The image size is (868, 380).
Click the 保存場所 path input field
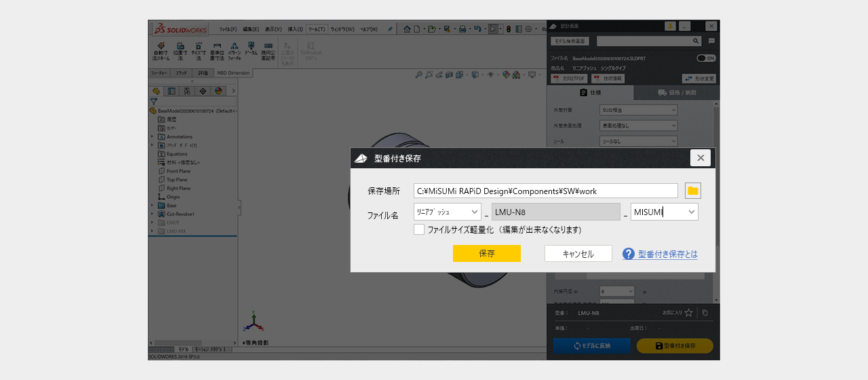coord(545,191)
